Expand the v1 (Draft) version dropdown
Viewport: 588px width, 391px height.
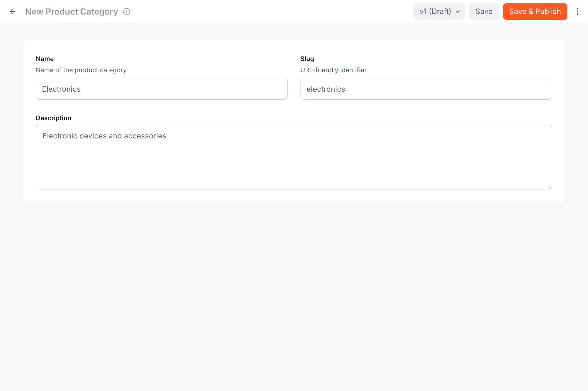click(x=435, y=12)
